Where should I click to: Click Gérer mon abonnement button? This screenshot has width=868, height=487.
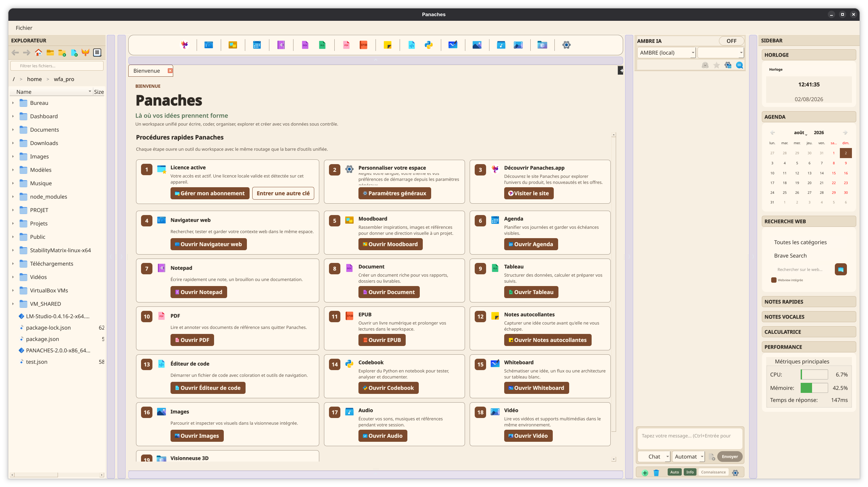[x=210, y=193]
